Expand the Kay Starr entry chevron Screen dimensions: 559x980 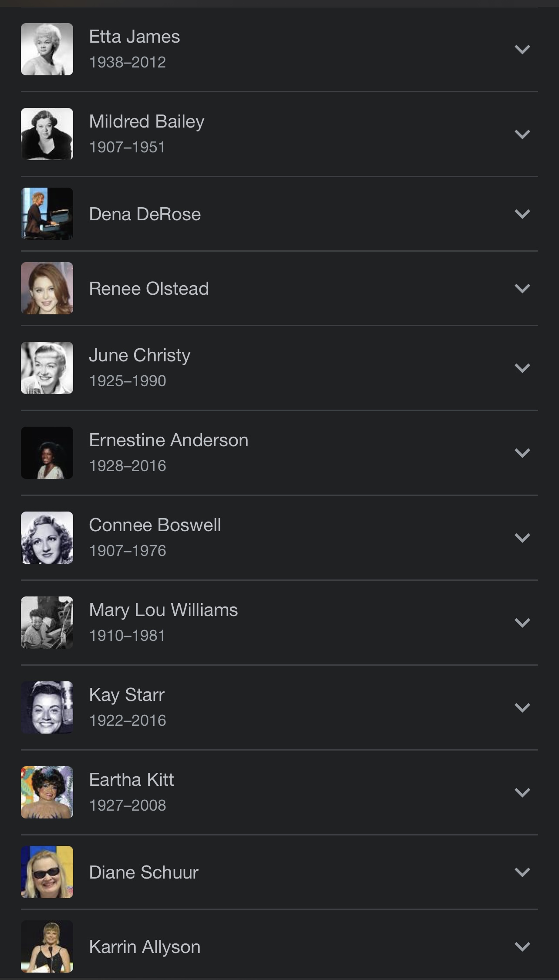pos(522,707)
